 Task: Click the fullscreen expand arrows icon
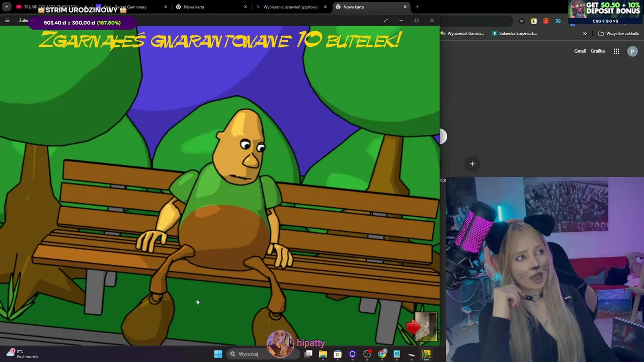click(x=385, y=20)
